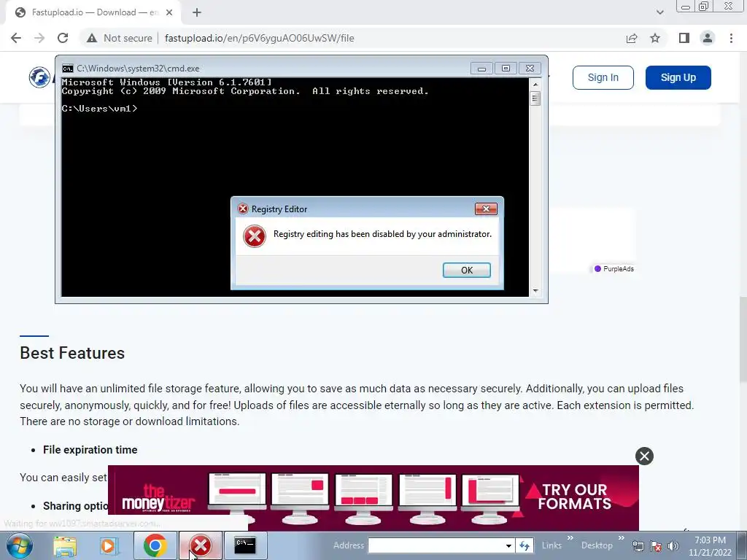The image size is (747, 560).
Task: Open File Explorer from the taskbar
Action: click(x=65, y=545)
